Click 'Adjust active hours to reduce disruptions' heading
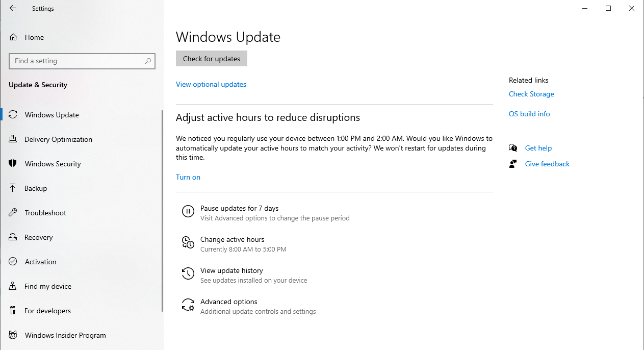This screenshot has height=350, width=644. [268, 118]
